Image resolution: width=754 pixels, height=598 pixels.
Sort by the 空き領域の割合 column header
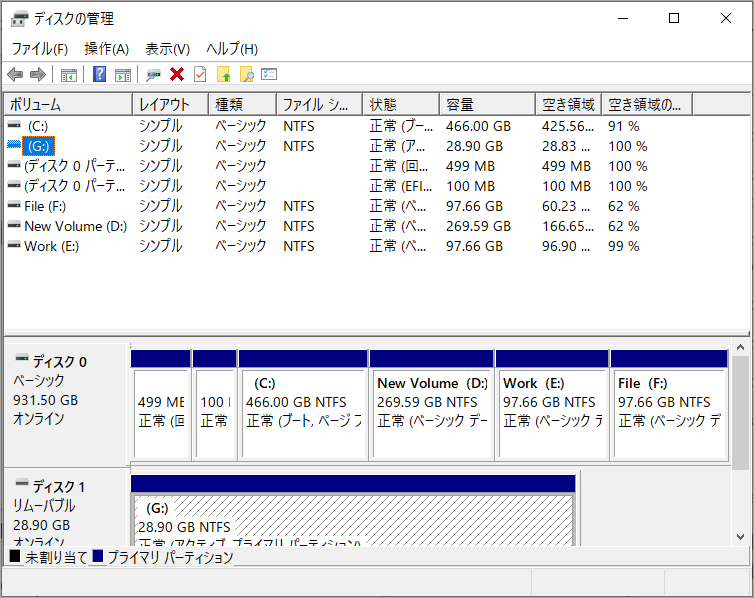point(647,104)
